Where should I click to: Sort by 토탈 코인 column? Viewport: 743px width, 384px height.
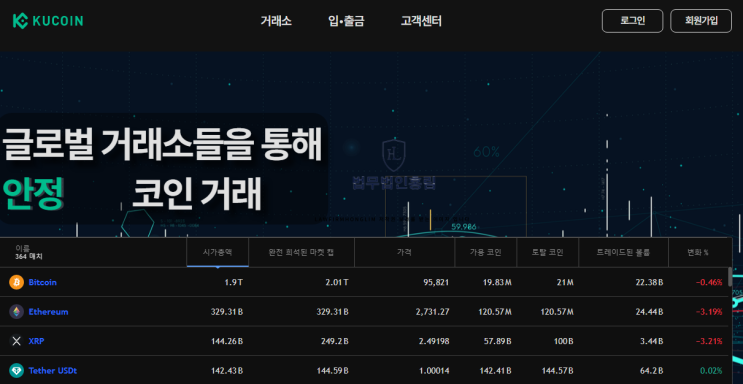pyautogui.click(x=547, y=252)
